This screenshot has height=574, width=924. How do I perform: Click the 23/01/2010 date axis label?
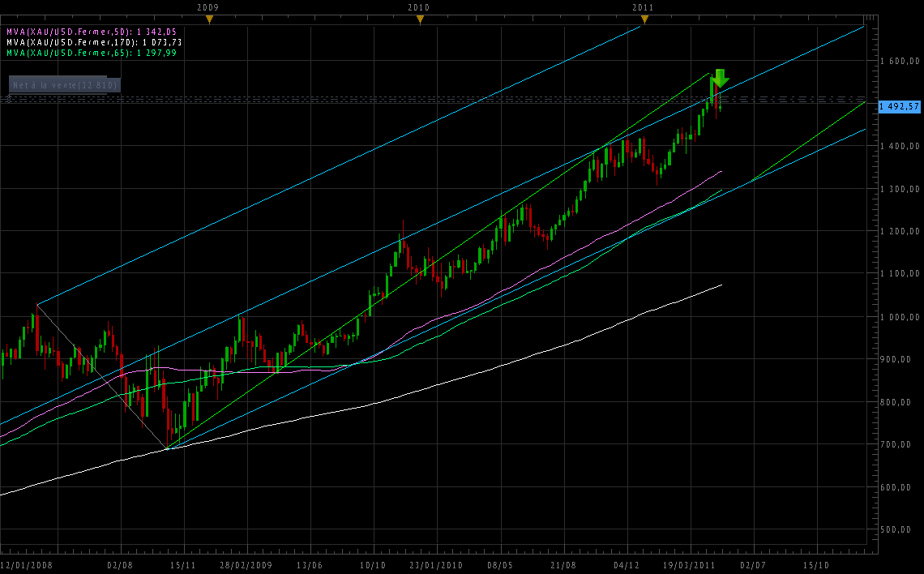click(x=437, y=565)
